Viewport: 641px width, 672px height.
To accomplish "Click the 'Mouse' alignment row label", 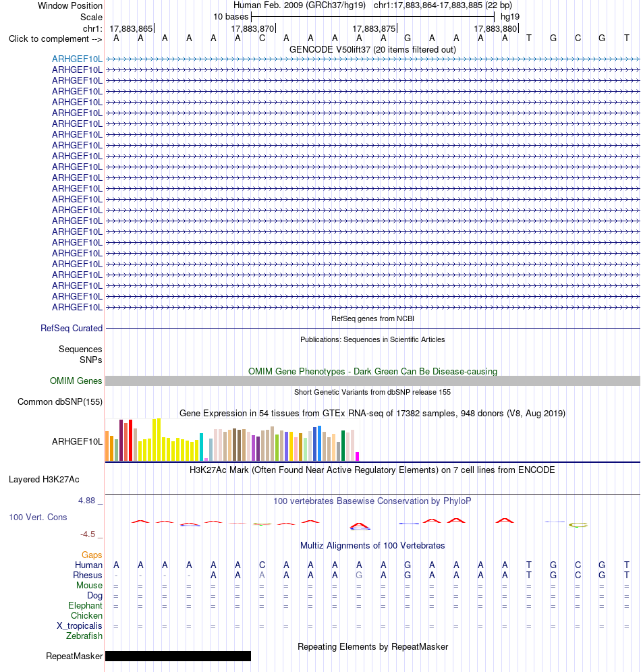I will (90, 586).
